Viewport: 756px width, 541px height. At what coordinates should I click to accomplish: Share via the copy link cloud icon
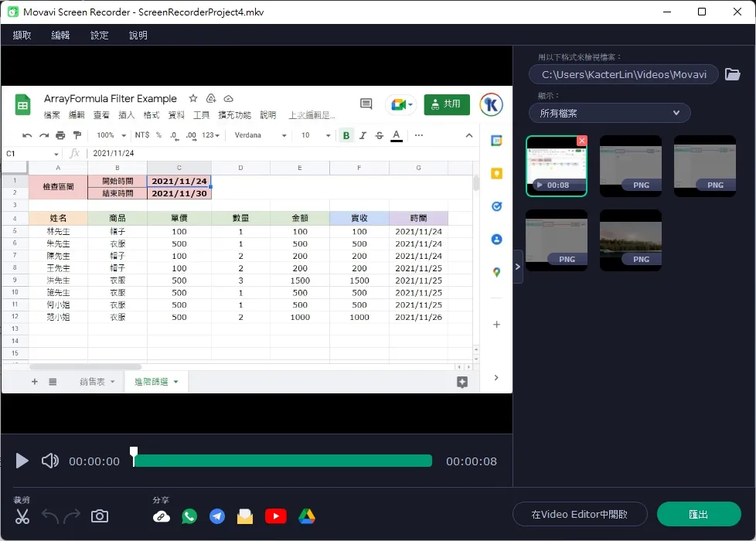161,517
